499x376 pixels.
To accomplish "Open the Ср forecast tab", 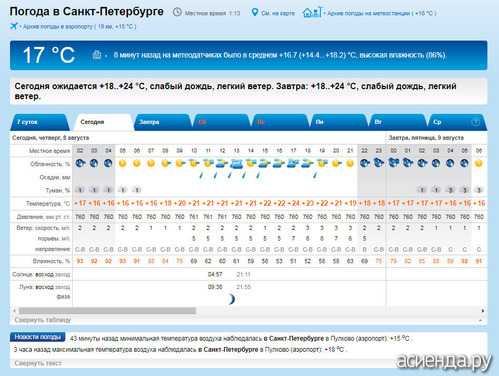I will 457,122.
